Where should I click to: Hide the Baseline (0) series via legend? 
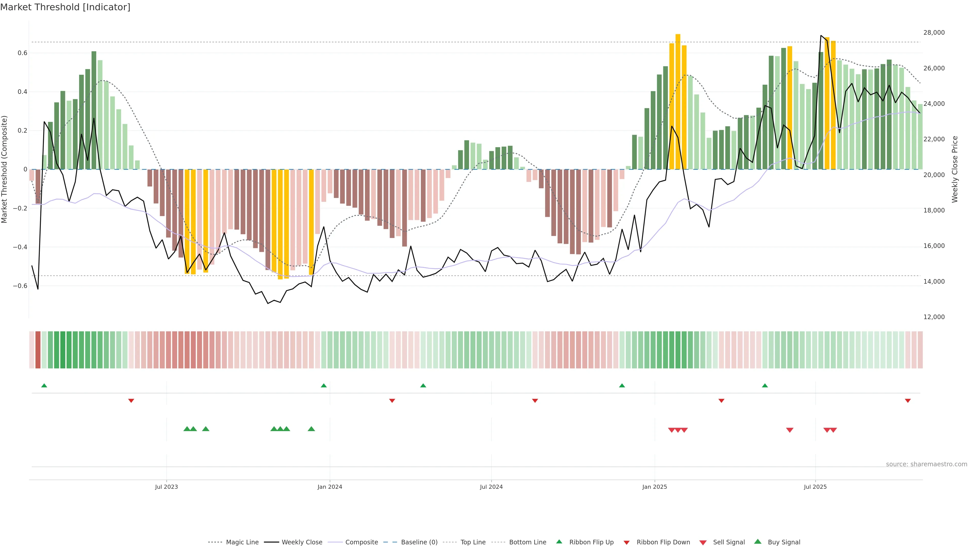point(419,542)
